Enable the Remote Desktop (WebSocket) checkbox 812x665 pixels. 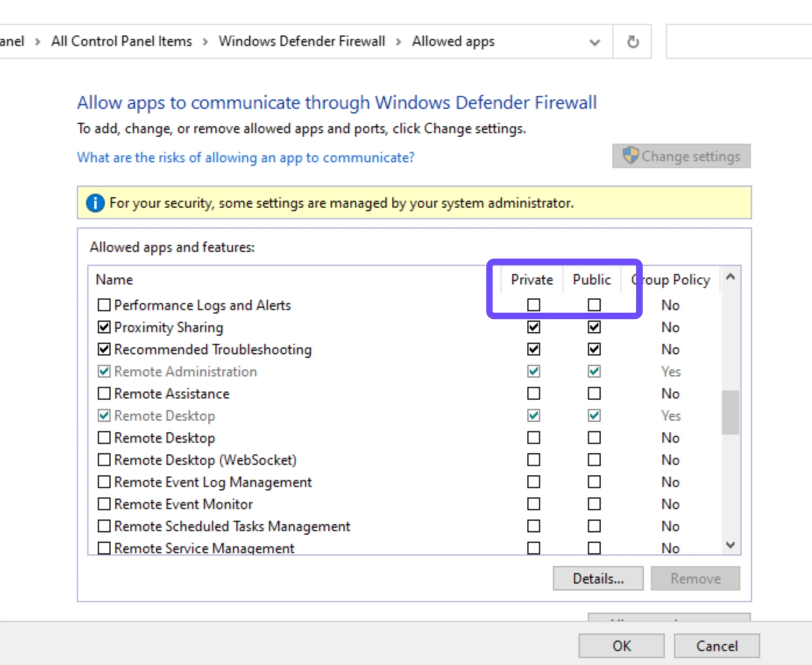(104, 460)
